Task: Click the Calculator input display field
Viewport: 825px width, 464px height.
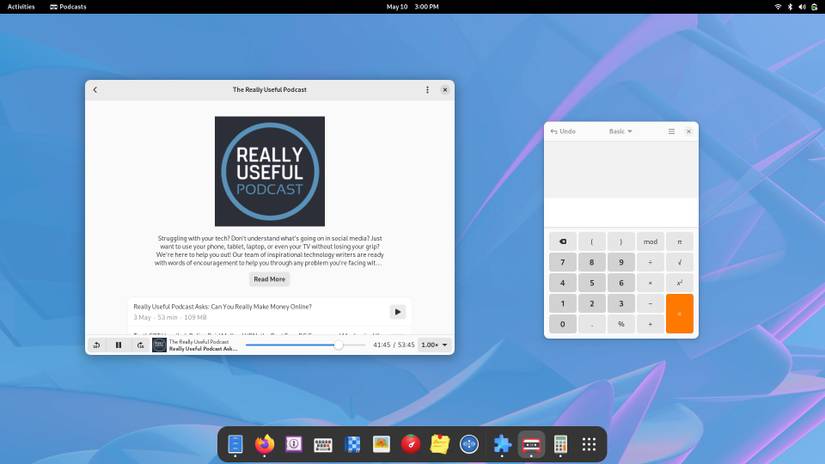Action: [x=621, y=213]
